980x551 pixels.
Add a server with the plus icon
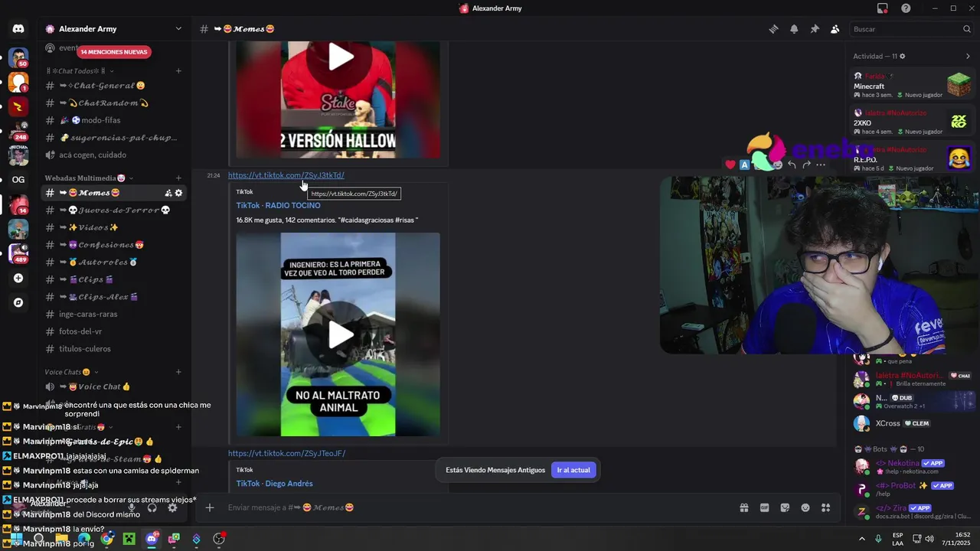[x=18, y=279]
